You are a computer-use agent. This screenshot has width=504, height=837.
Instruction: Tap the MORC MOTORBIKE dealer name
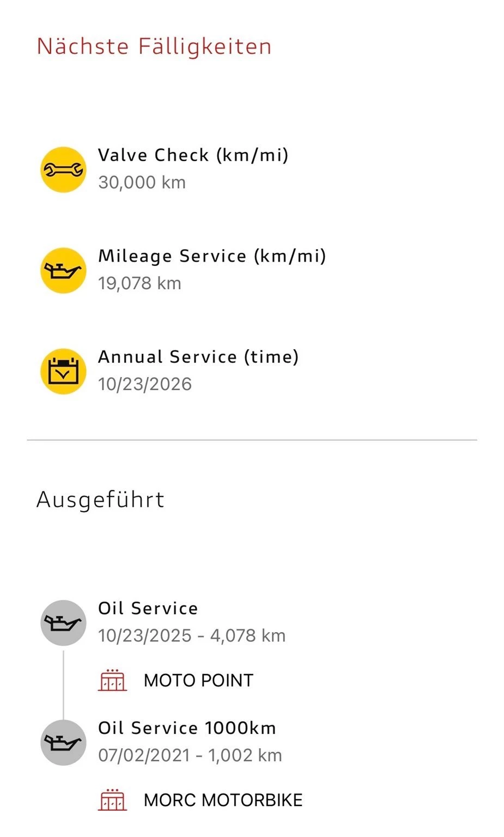pos(223,800)
